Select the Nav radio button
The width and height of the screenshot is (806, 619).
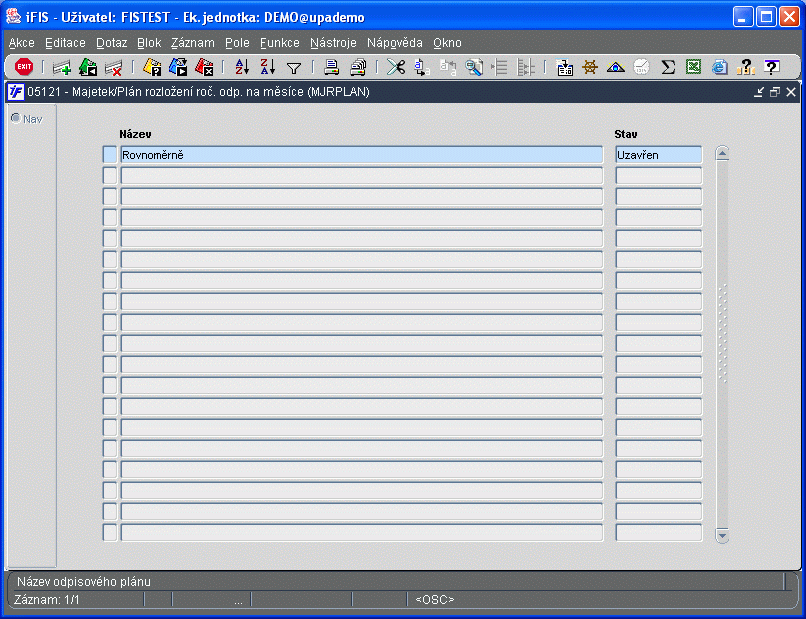pyautogui.click(x=16, y=118)
